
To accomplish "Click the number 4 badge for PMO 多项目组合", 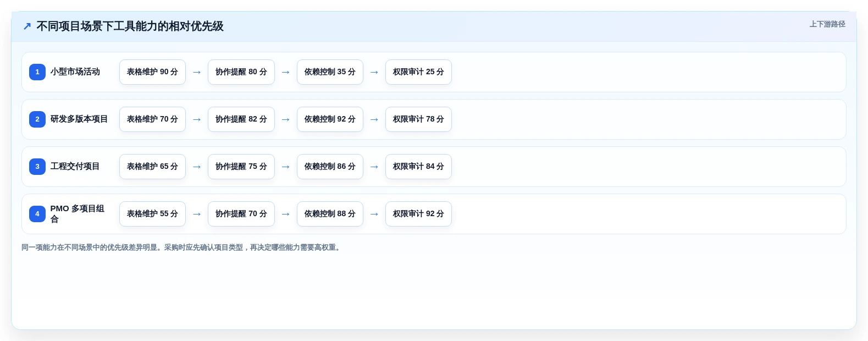I will click(37, 214).
